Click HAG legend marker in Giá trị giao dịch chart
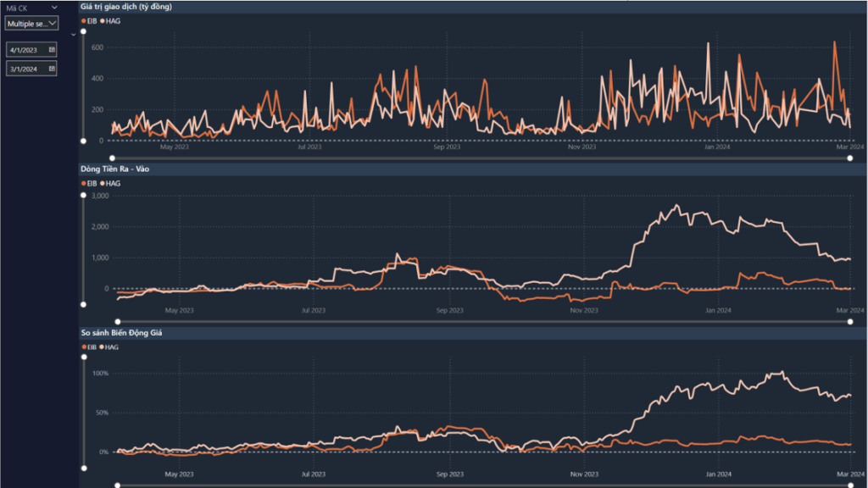Screen dimensions: 868x488 103,20
